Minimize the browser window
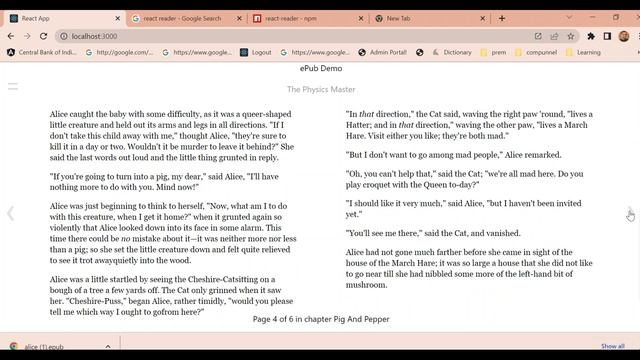The width and height of the screenshot is (640, 360). coord(593,17)
